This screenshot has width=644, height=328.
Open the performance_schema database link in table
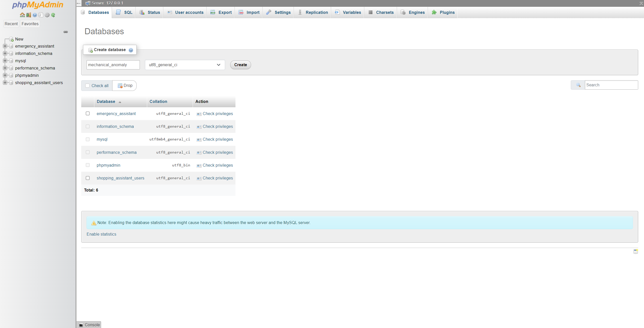(116, 152)
